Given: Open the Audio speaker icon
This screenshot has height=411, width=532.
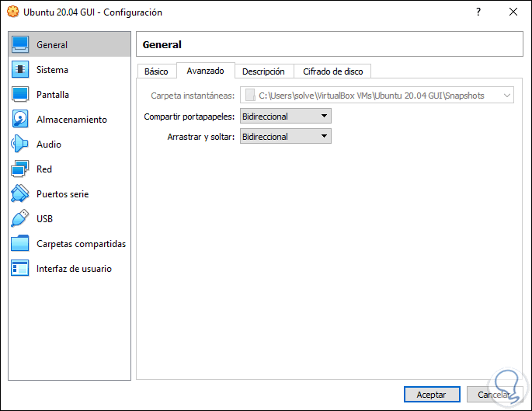Looking at the screenshot, I should pos(21,145).
